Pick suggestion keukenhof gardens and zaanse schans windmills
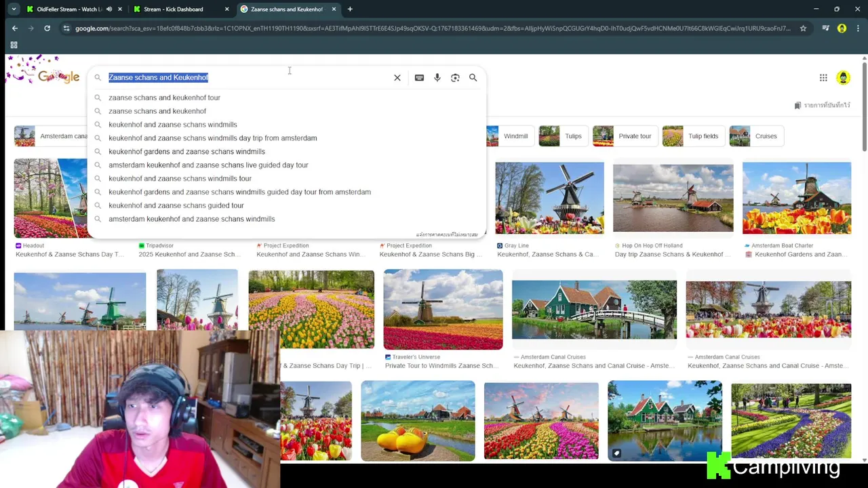The width and height of the screenshot is (868, 488). (186, 152)
